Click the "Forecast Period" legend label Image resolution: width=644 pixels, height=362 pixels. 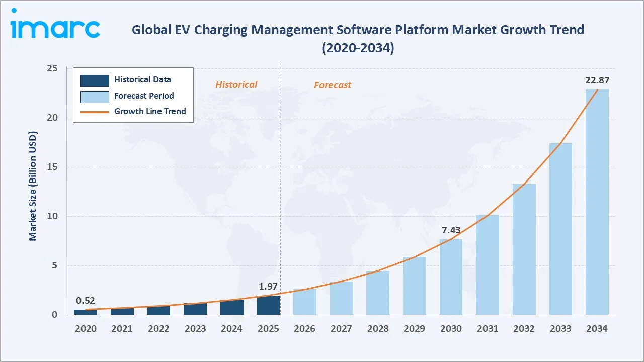pos(144,96)
